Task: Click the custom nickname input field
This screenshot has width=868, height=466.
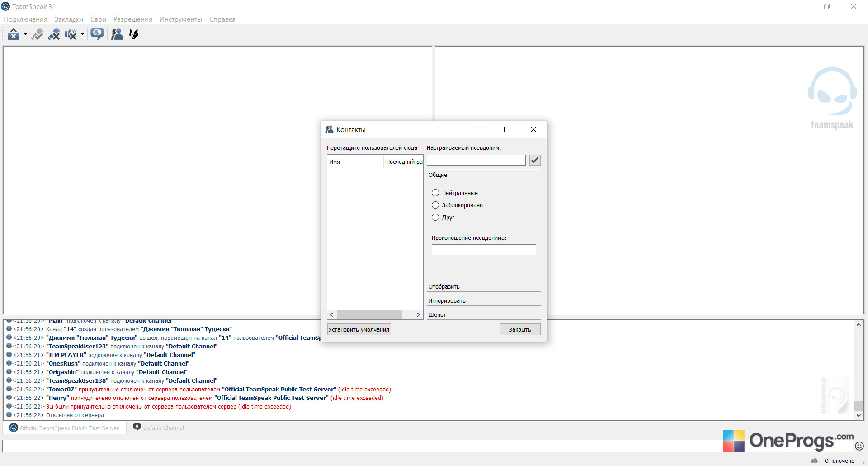Action: [x=476, y=160]
